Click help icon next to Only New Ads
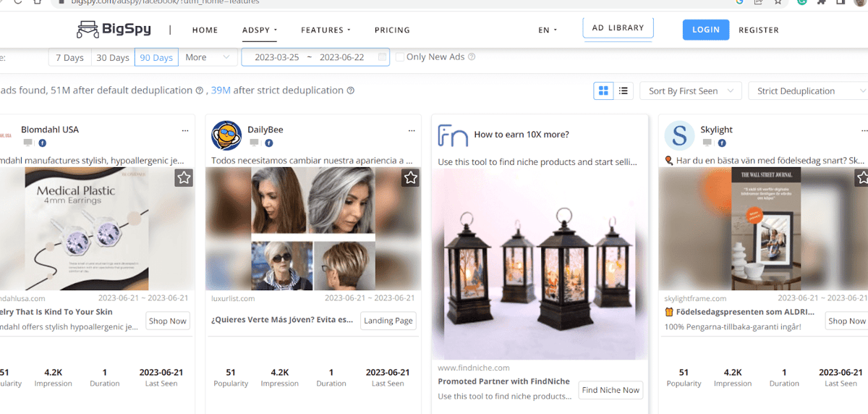The width and height of the screenshot is (868, 414). pos(472,56)
